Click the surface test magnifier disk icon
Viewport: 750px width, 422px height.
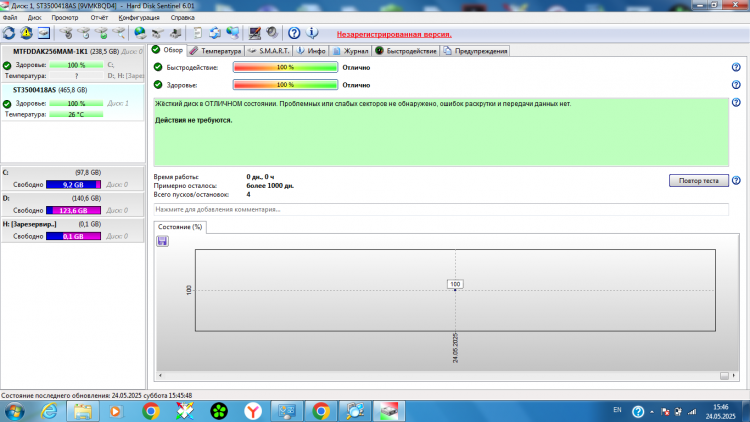tap(119, 33)
